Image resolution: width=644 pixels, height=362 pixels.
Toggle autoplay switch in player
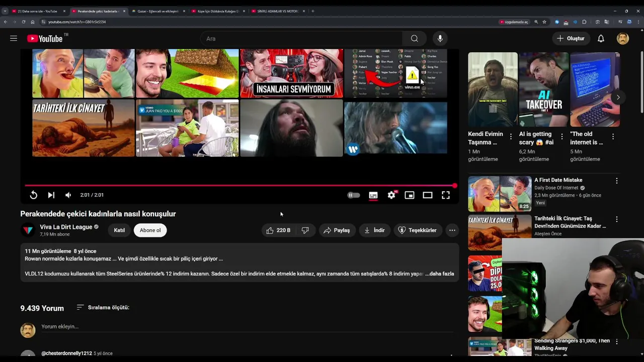point(354,195)
